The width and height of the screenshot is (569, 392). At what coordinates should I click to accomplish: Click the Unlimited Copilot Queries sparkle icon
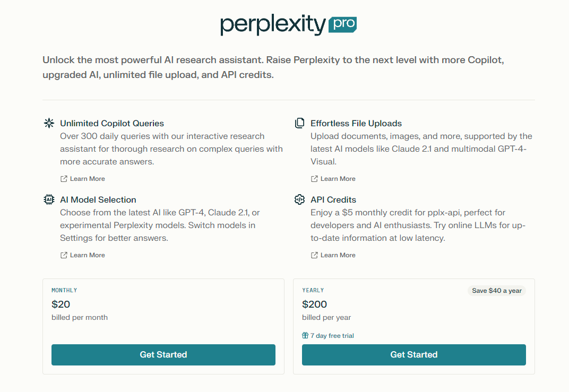49,123
